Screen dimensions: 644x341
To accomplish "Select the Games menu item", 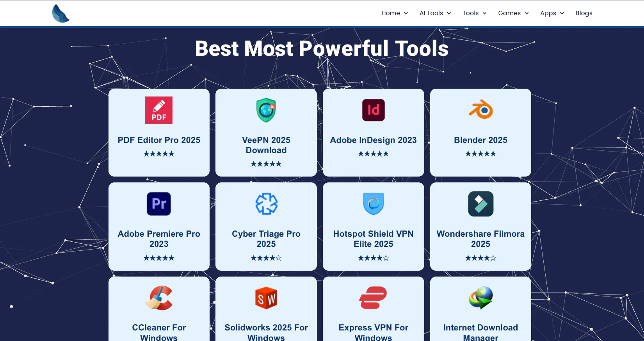I will [509, 13].
